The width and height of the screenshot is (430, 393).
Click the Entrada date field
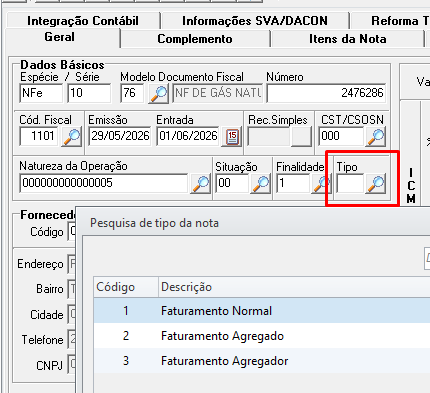tap(188, 136)
